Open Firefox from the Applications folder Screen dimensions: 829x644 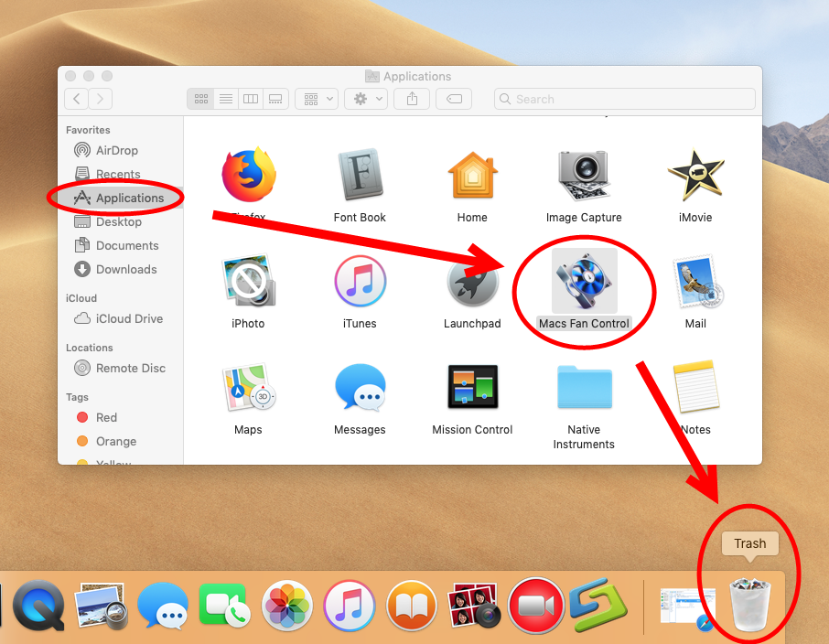click(x=248, y=175)
